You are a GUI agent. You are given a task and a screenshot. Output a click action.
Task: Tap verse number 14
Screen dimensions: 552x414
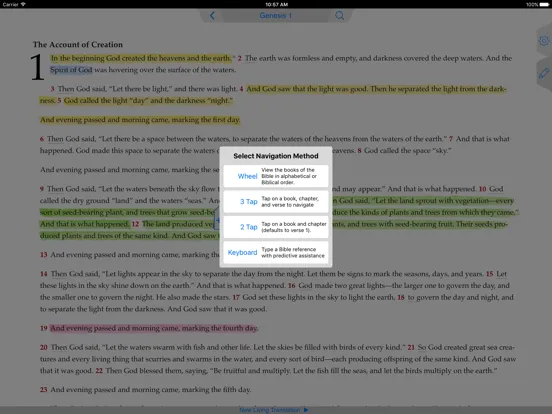(x=44, y=274)
